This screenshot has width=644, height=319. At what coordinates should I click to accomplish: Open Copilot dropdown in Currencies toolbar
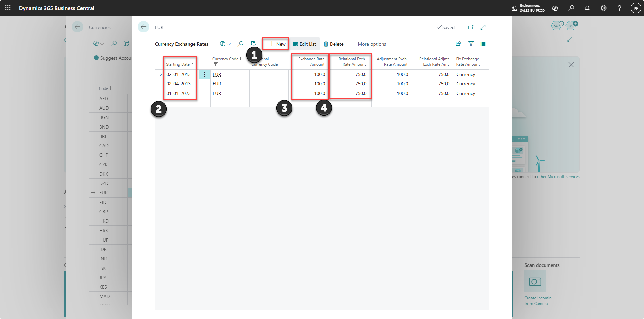coord(99,43)
